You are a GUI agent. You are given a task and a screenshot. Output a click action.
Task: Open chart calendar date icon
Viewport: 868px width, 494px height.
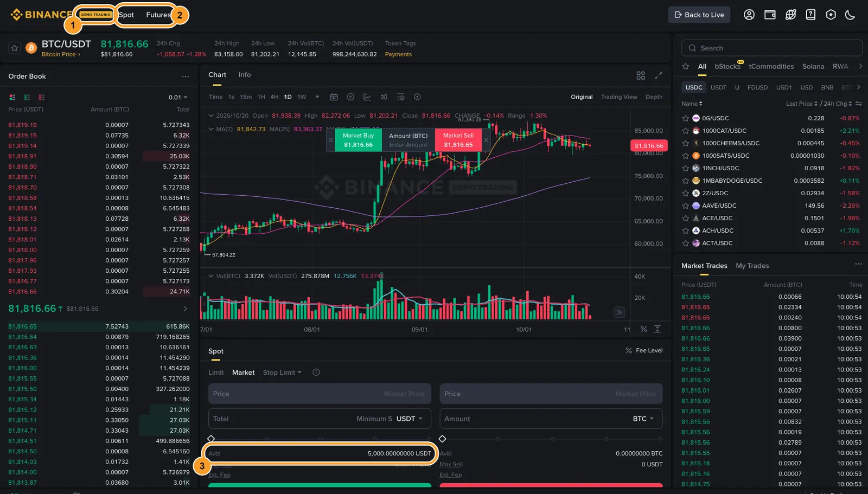334,97
